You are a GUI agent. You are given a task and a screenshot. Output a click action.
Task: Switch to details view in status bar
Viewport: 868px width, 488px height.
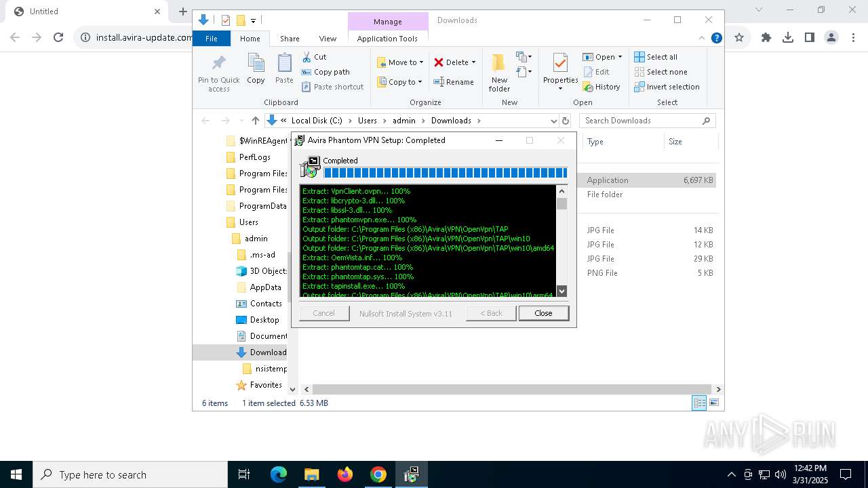click(x=699, y=403)
